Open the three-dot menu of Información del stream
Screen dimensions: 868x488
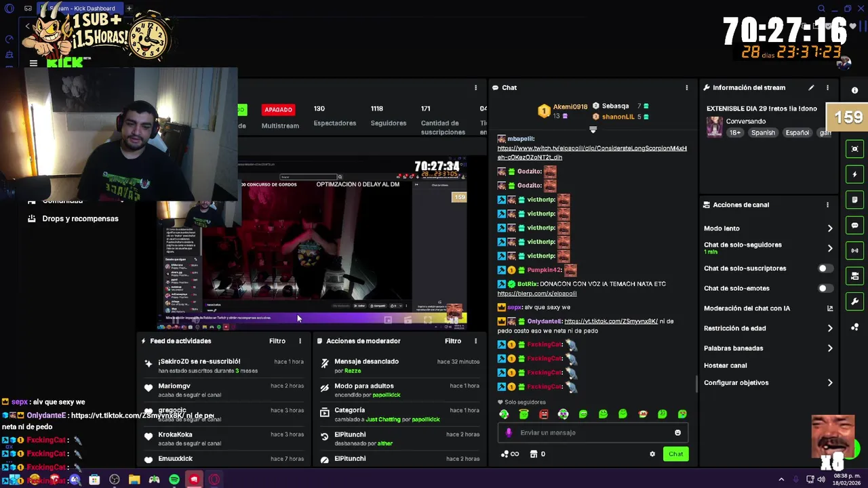coord(827,87)
